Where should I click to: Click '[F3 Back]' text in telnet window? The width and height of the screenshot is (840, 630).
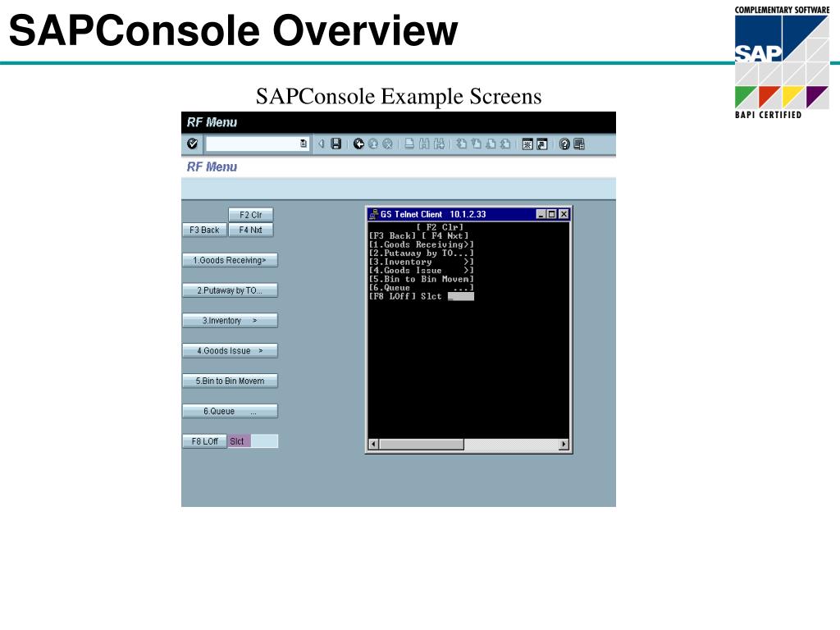392,235
